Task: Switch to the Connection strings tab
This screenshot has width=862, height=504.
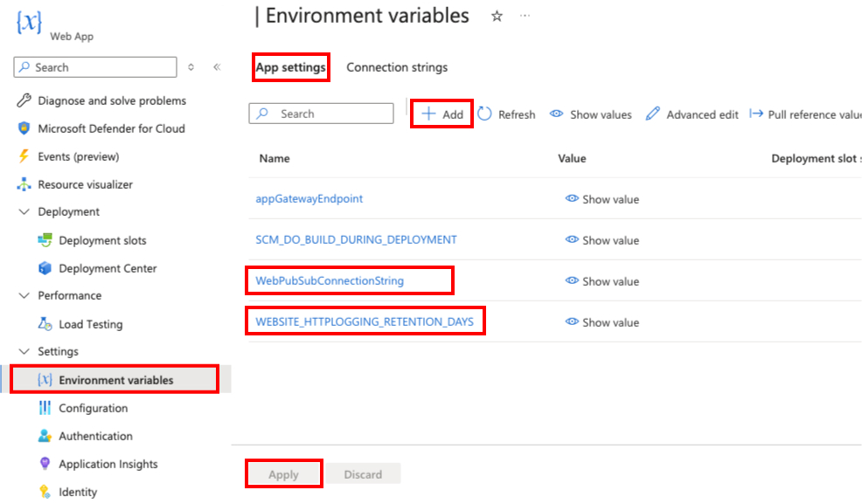Action: (x=397, y=67)
